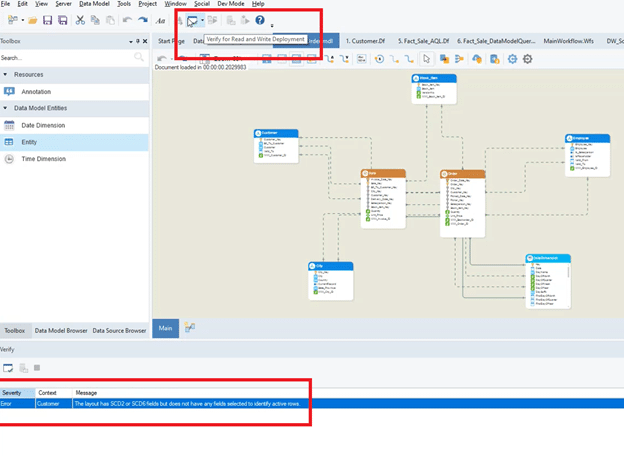Click the icon beside the Main tab

point(190,328)
